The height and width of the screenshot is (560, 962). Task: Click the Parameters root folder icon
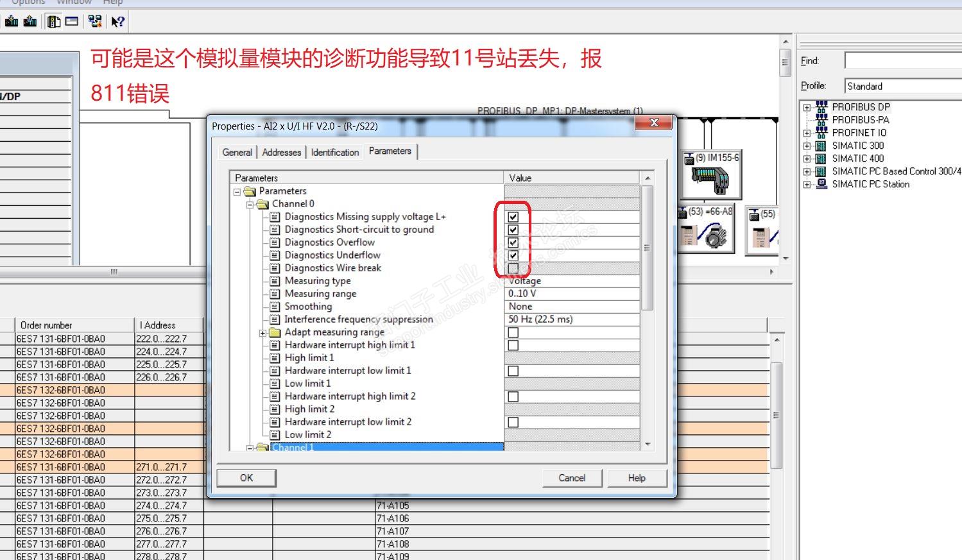(x=250, y=191)
